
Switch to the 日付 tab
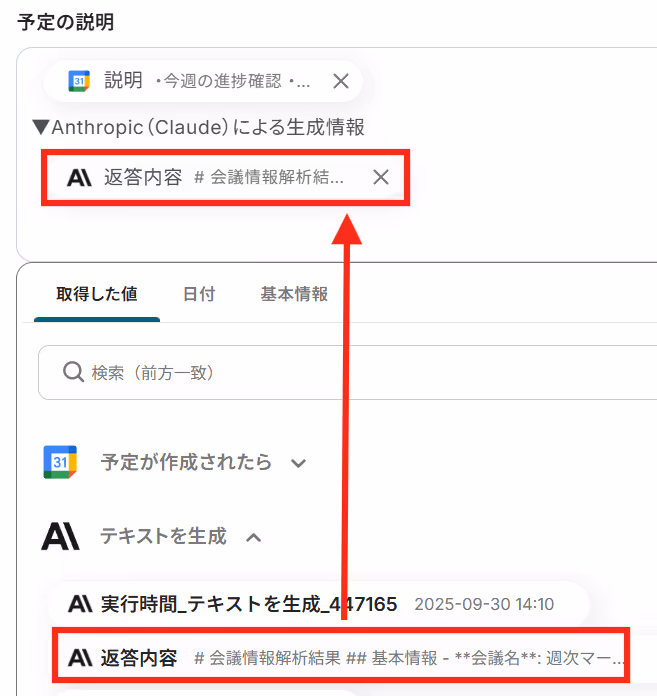click(199, 294)
